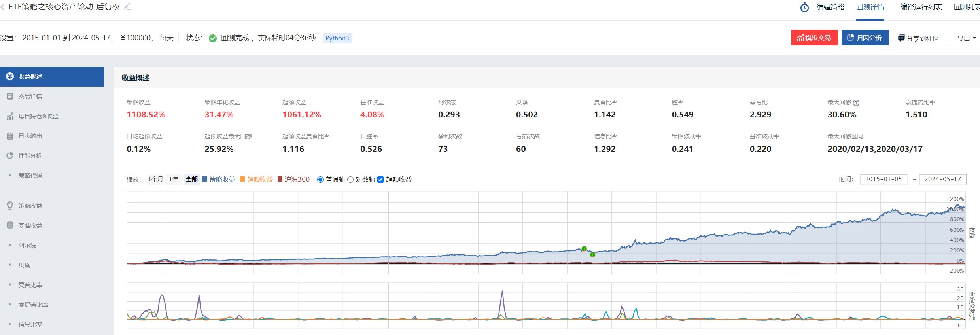Click the pencil icon to rename strategy
The height and width of the screenshot is (335, 980).
127,7
